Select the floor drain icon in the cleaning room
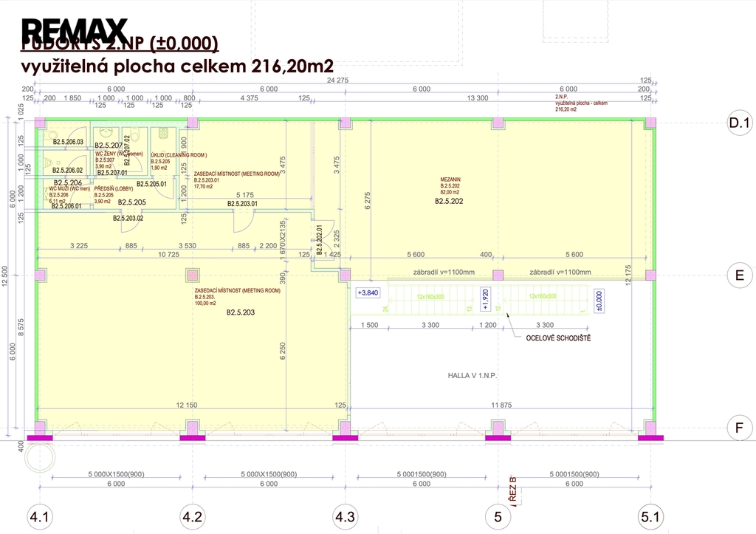Image resolution: width=756 pixels, height=534 pixels. pos(162,133)
